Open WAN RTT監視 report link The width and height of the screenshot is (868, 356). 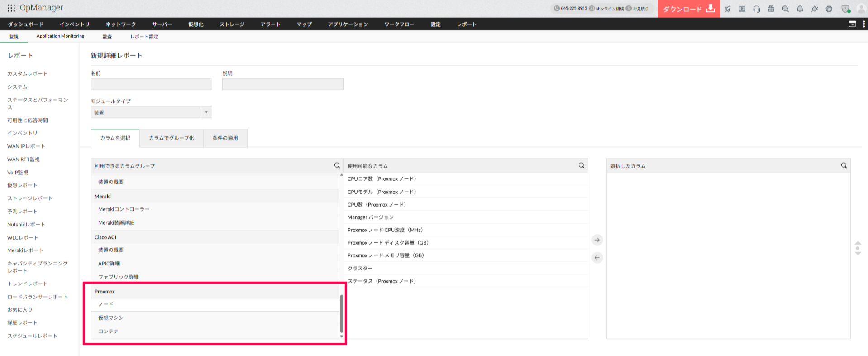[24, 159]
